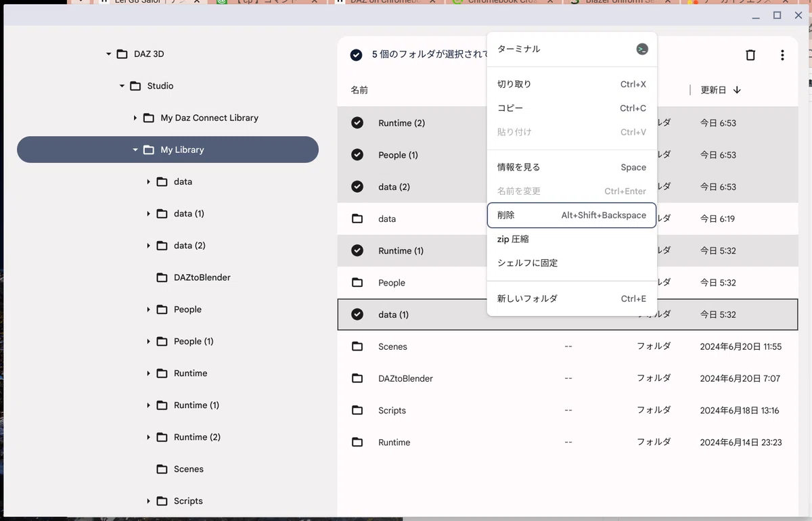Expand My Daz Connect Library node

tap(135, 118)
